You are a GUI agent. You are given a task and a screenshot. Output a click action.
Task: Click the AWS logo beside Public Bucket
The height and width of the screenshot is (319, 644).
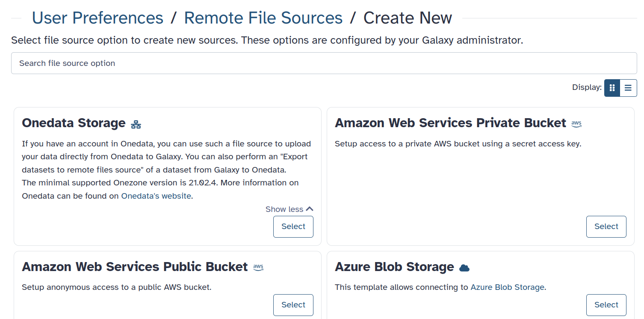coord(258,268)
